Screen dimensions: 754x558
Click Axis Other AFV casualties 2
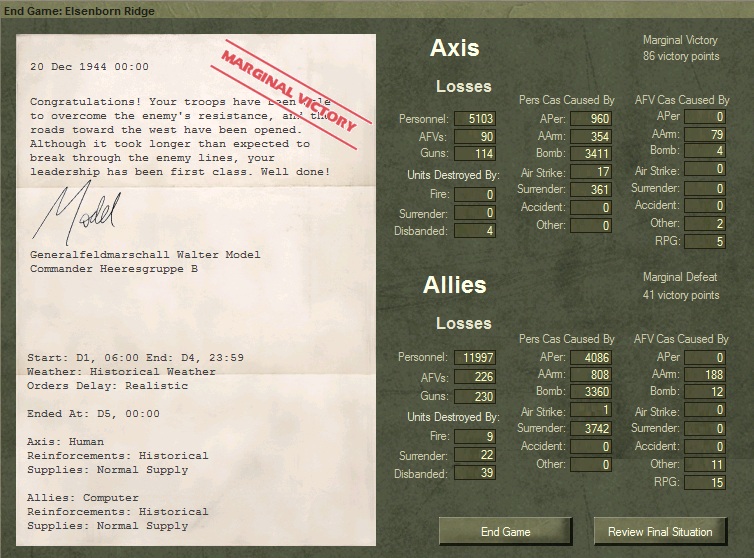coord(705,224)
